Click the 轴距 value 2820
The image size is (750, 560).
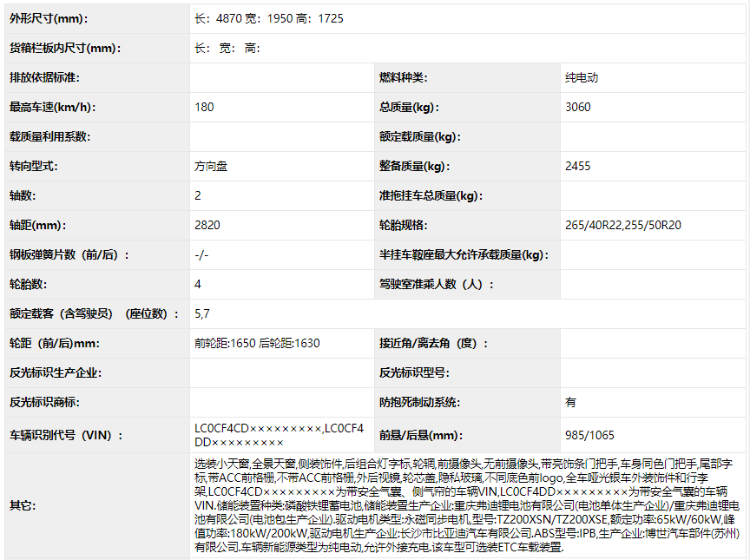[207, 225]
